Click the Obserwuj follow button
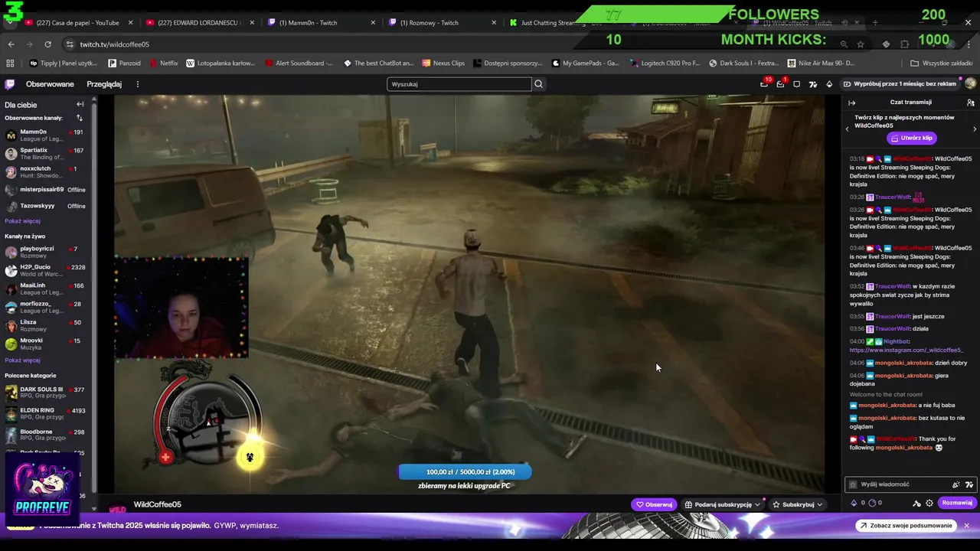Image resolution: width=980 pixels, height=551 pixels. (x=654, y=504)
